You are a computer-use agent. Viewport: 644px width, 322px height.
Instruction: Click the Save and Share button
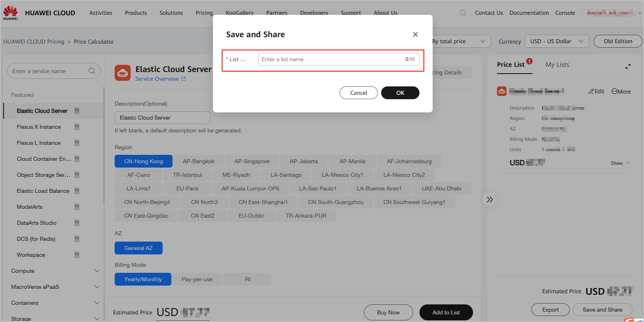pos(602,310)
